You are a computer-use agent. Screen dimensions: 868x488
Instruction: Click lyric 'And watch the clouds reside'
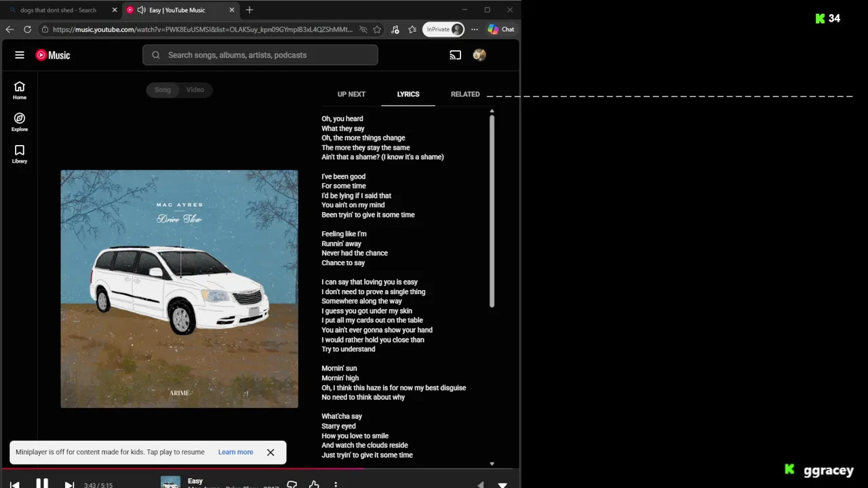(x=365, y=445)
